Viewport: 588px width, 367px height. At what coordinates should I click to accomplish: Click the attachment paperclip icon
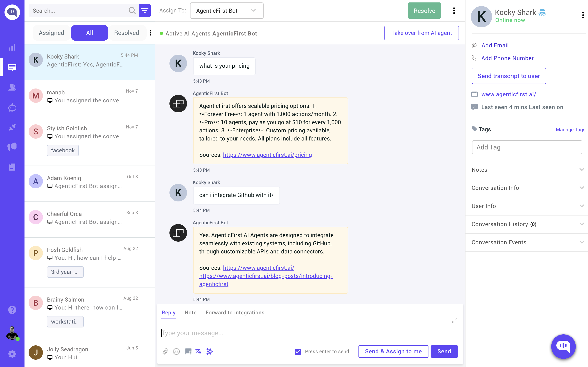tap(165, 351)
